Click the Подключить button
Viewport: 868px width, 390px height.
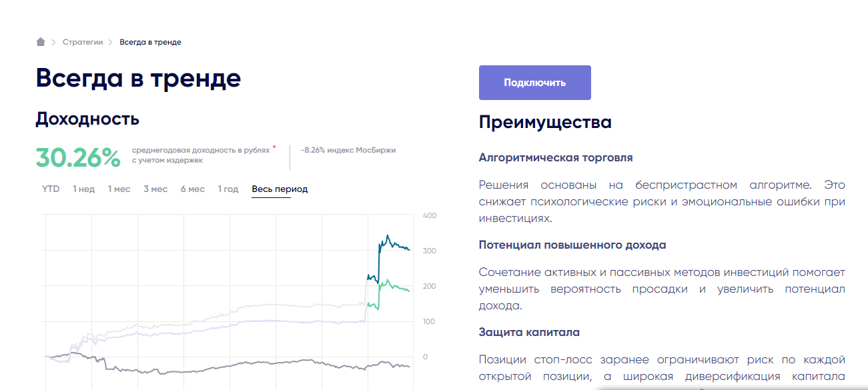pyautogui.click(x=535, y=83)
